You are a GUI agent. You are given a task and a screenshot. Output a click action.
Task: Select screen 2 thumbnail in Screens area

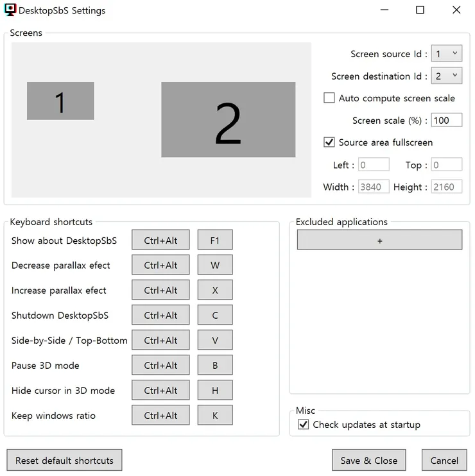pos(228,119)
